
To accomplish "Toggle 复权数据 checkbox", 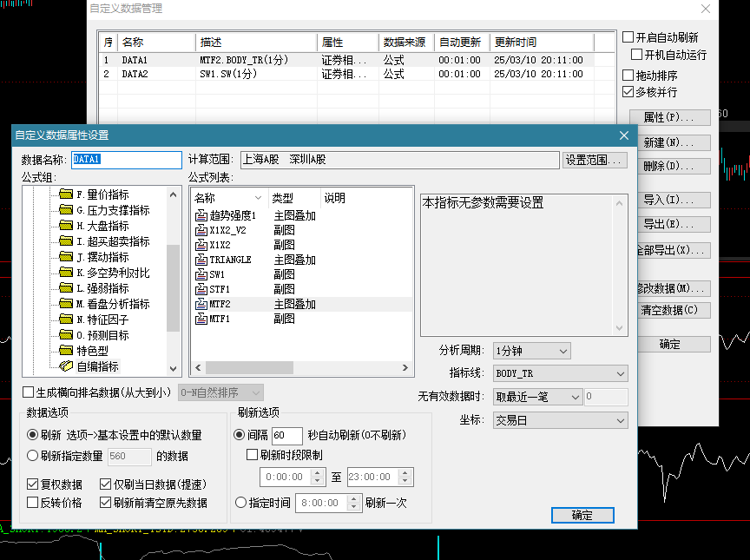I will (32, 484).
